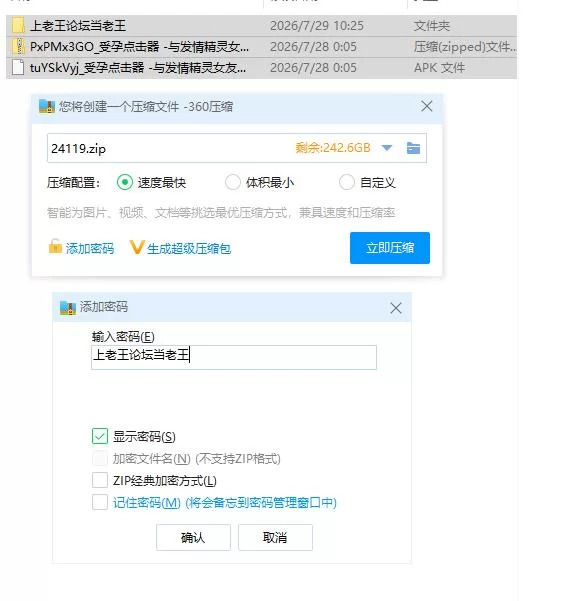Close the 添加密码 dialog
The width and height of the screenshot is (569, 601).
click(396, 308)
